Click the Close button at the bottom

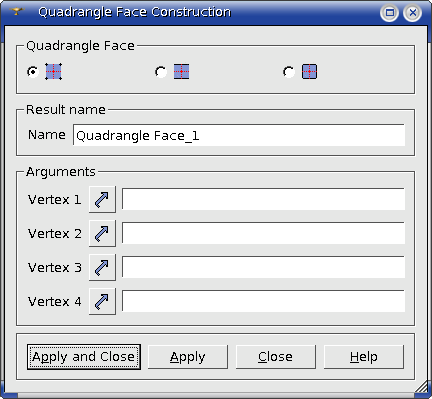[276, 357]
